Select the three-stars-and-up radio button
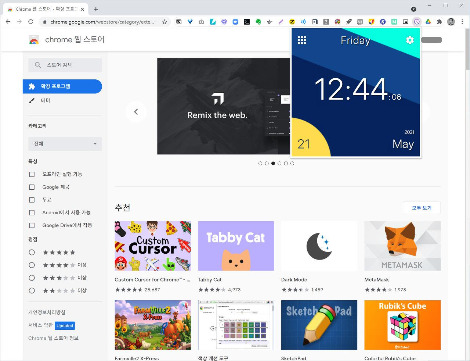The width and height of the screenshot is (470, 361). coord(32,278)
